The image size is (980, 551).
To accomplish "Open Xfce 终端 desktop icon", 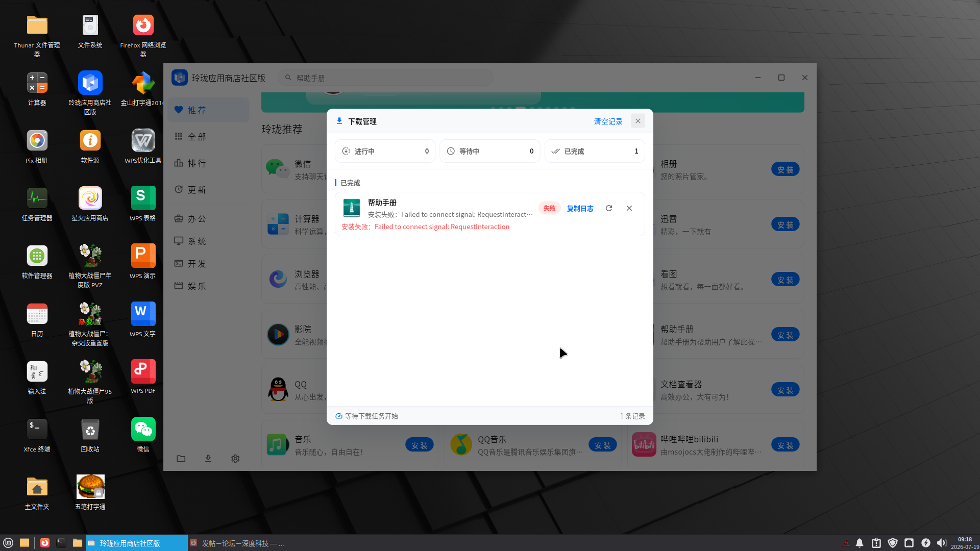I will [x=37, y=435].
